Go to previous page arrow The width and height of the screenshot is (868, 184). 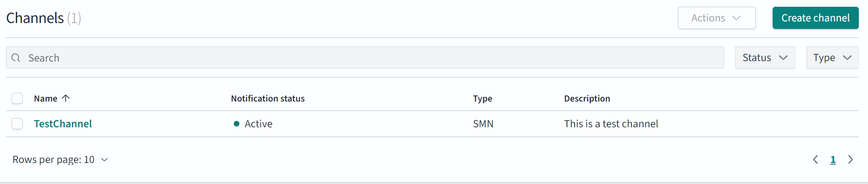coord(816,159)
